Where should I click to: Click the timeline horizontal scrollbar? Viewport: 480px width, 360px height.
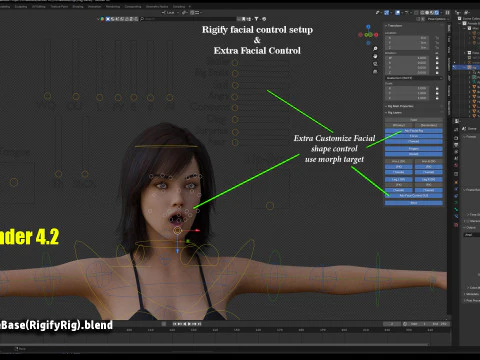[214, 344]
